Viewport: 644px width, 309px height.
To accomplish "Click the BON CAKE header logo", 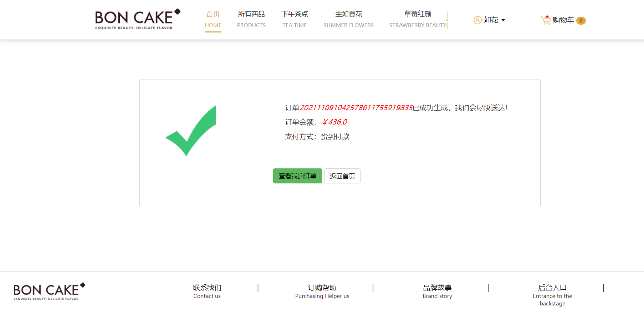I will tap(137, 19).
